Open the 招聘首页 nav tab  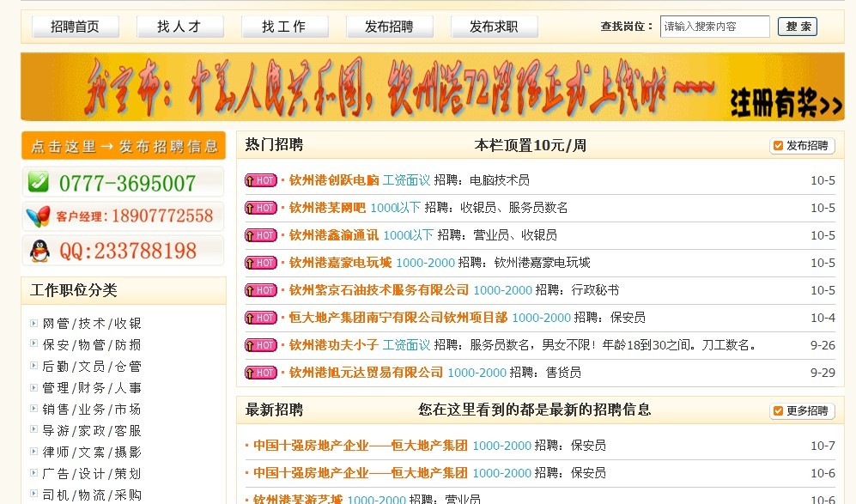tap(76, 27)
